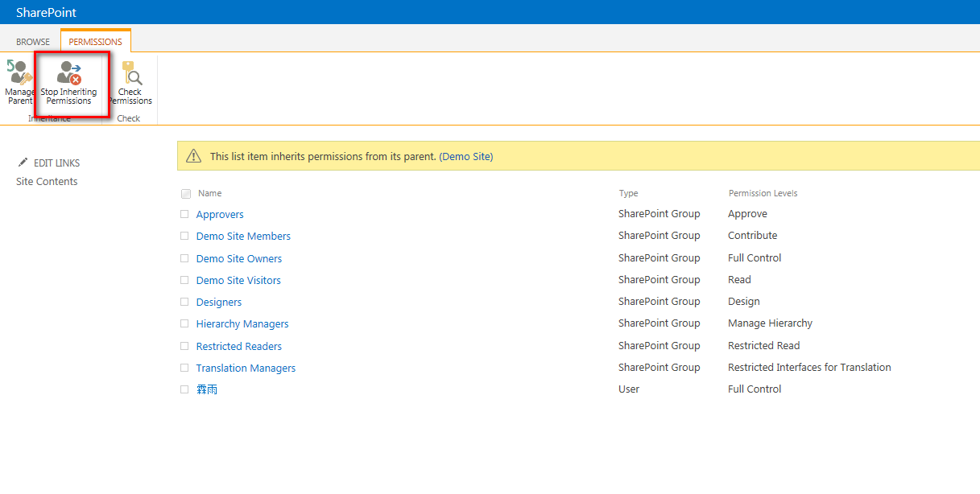Viewport: 980px width, 494px height.
Task: Open the Hierarchy Managers link
Action: (242, 323)
